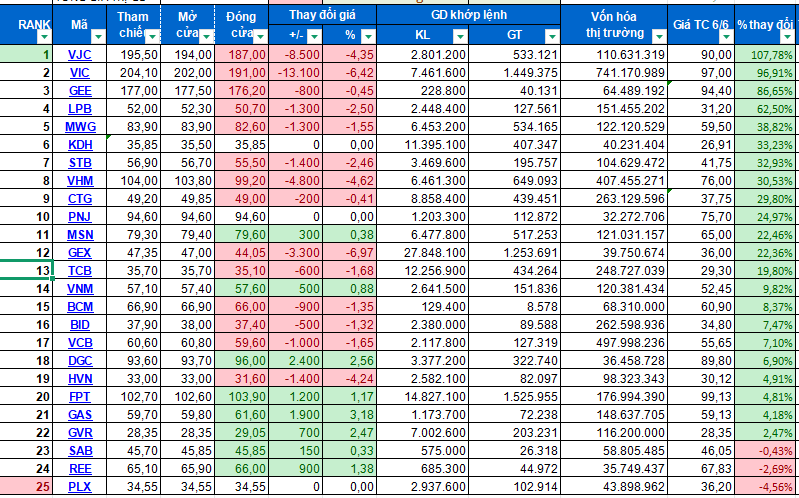Select the Thay đổi giá header cell
The height and width of the screenshot is (498, 799).
(x=323, y=15)
